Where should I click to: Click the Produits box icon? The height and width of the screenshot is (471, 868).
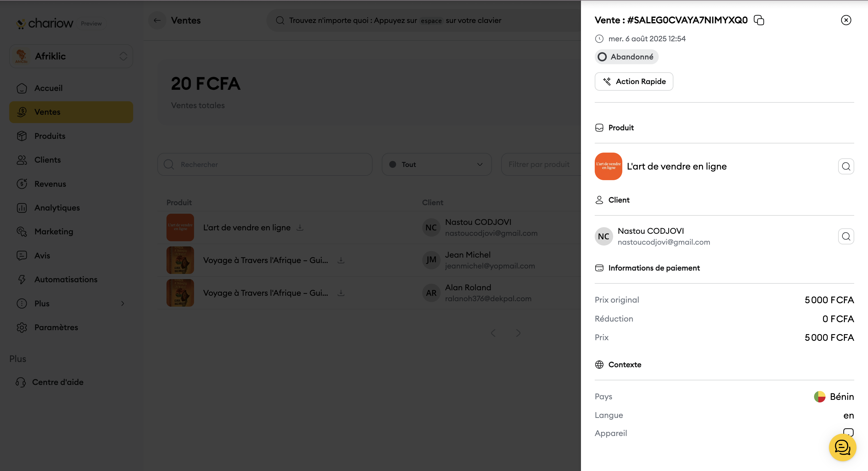click(x=22, y=136)
